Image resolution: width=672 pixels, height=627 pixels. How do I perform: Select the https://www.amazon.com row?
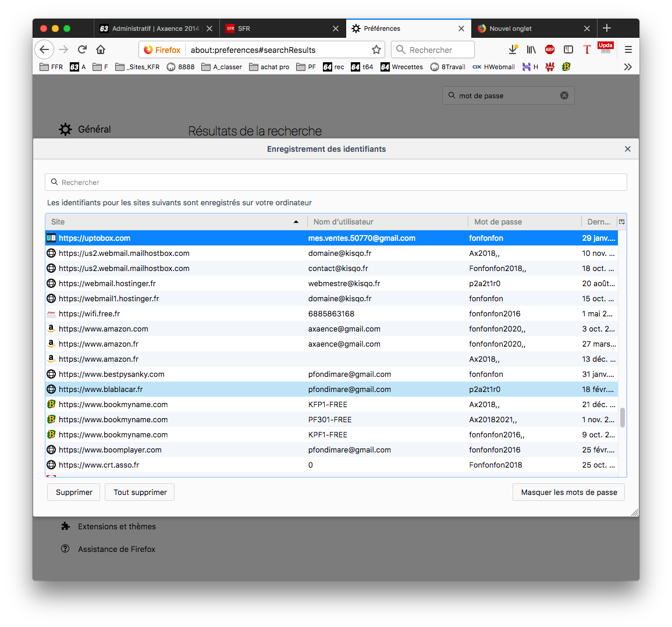coord(332,329)
